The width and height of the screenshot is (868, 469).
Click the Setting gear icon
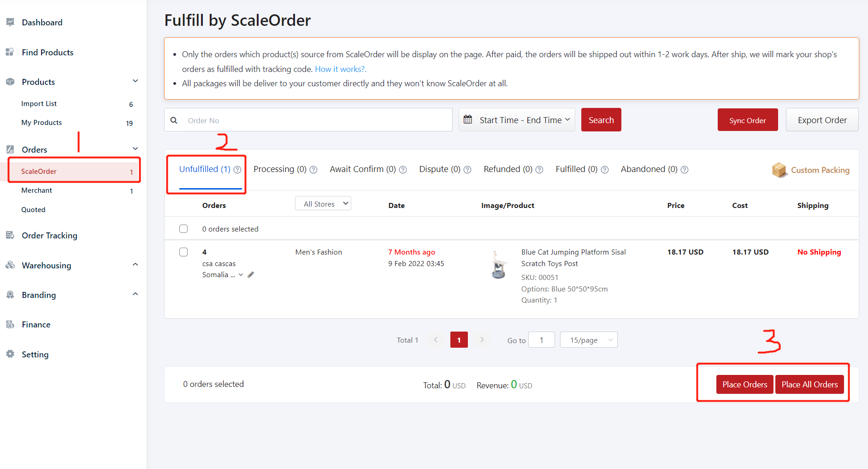click(10, 354)
